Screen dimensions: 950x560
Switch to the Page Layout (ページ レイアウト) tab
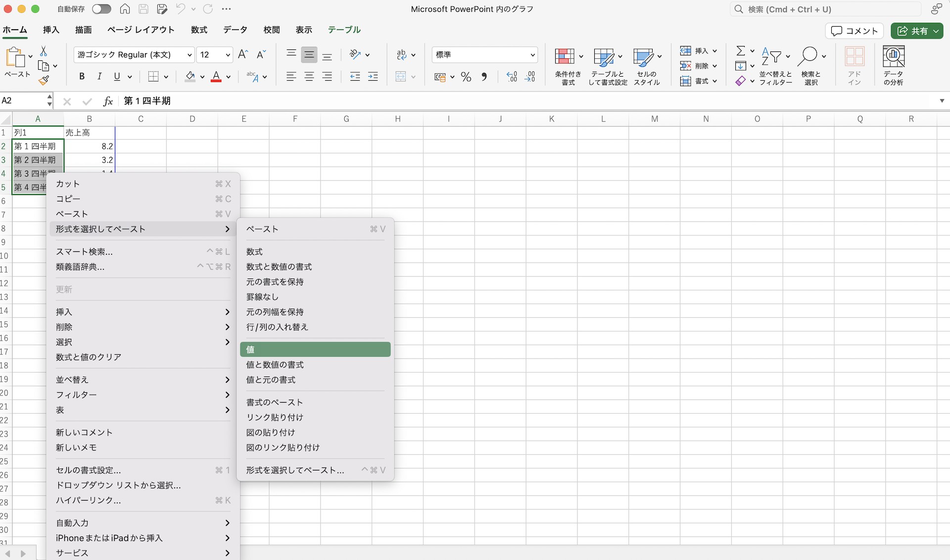[141, 30]
